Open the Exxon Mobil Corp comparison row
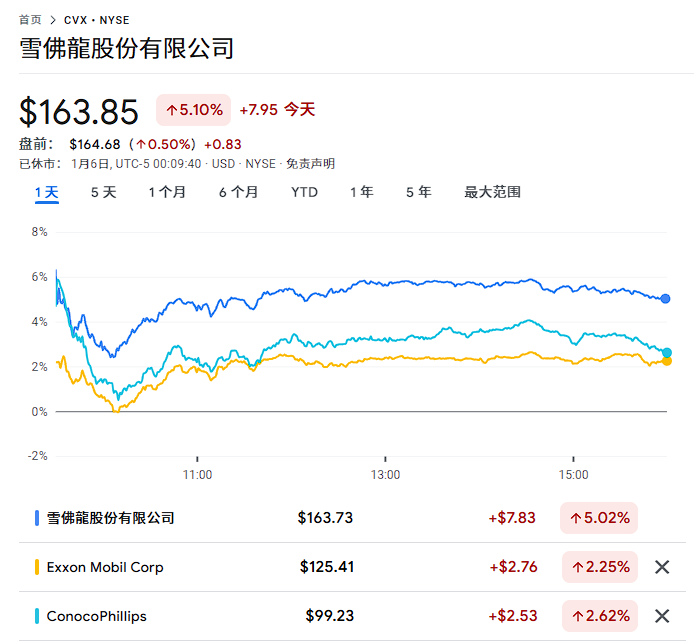 tap(105, 567)
